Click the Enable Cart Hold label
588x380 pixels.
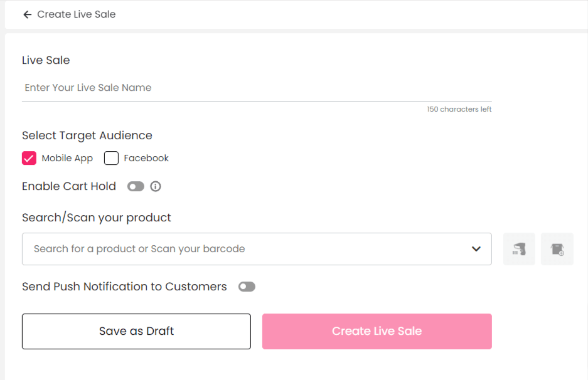(x=69, y=186)
